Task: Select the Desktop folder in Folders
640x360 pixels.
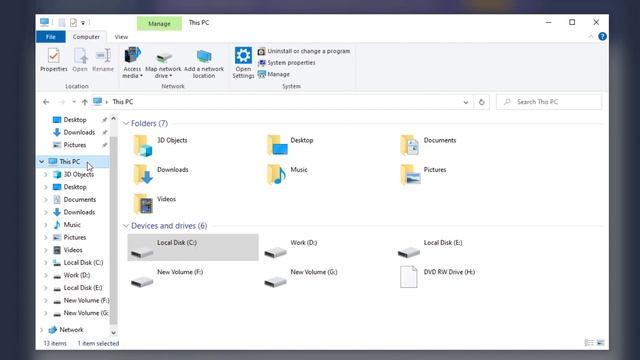Action: click(x=291, y=146)
